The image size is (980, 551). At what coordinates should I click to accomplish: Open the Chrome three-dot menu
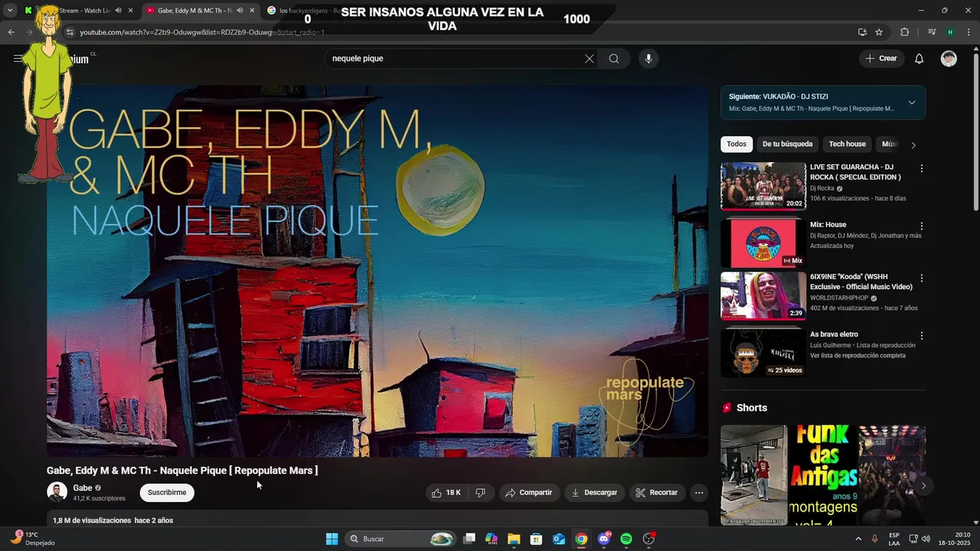point(969,32)
